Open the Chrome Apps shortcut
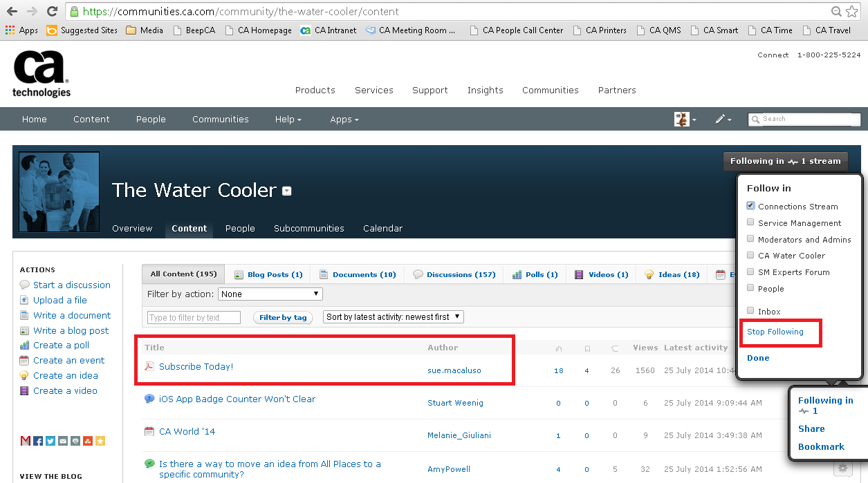 pos(21,30)
